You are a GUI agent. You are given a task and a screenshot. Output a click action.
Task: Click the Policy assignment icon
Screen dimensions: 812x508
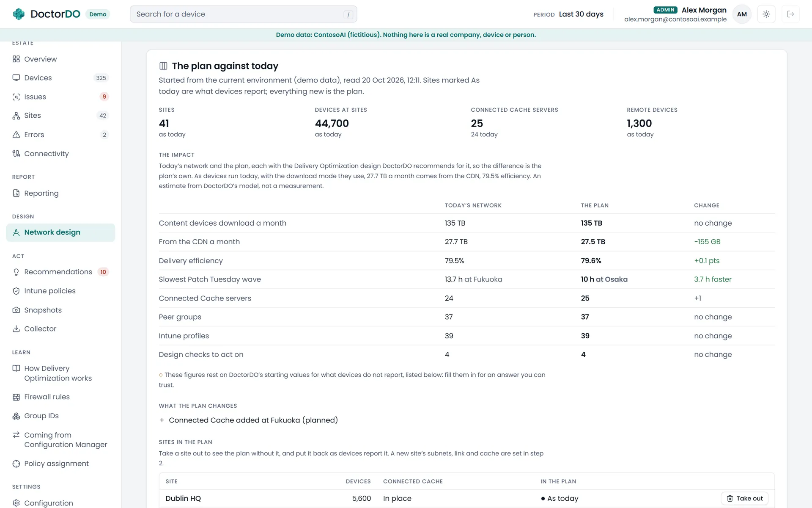(16, 464)
